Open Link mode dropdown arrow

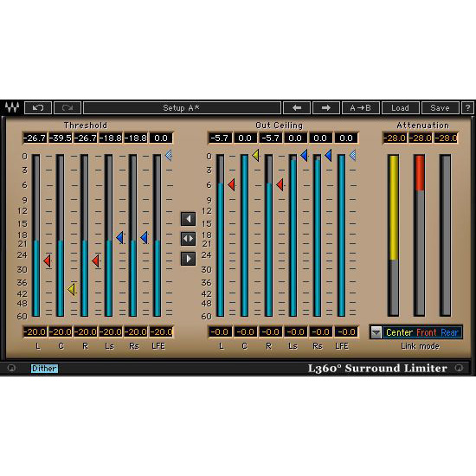(x=376, y=332)
